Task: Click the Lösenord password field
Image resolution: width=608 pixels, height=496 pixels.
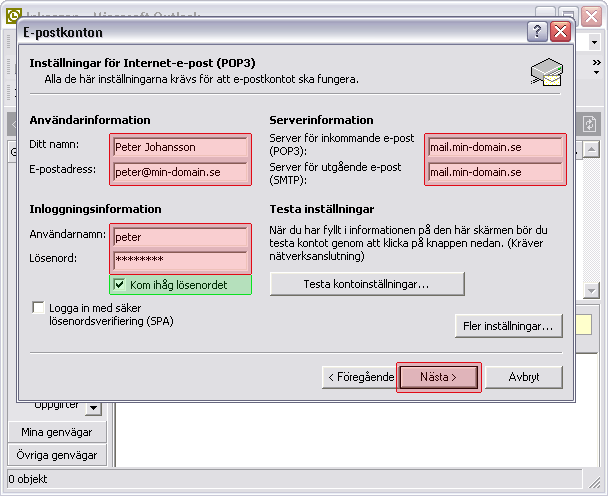Action: (x=180, y=261)
